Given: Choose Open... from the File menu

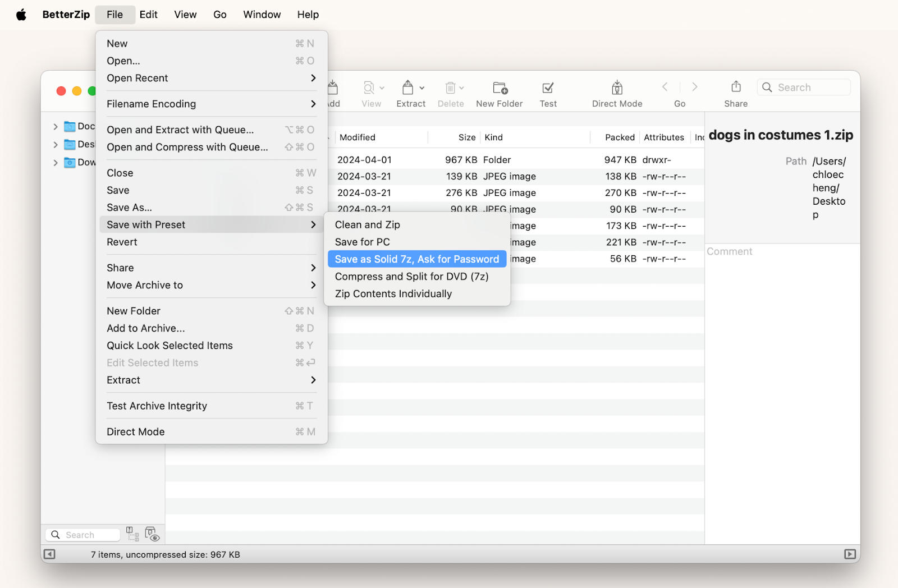Looking at the screenshot, I should 212,61.
